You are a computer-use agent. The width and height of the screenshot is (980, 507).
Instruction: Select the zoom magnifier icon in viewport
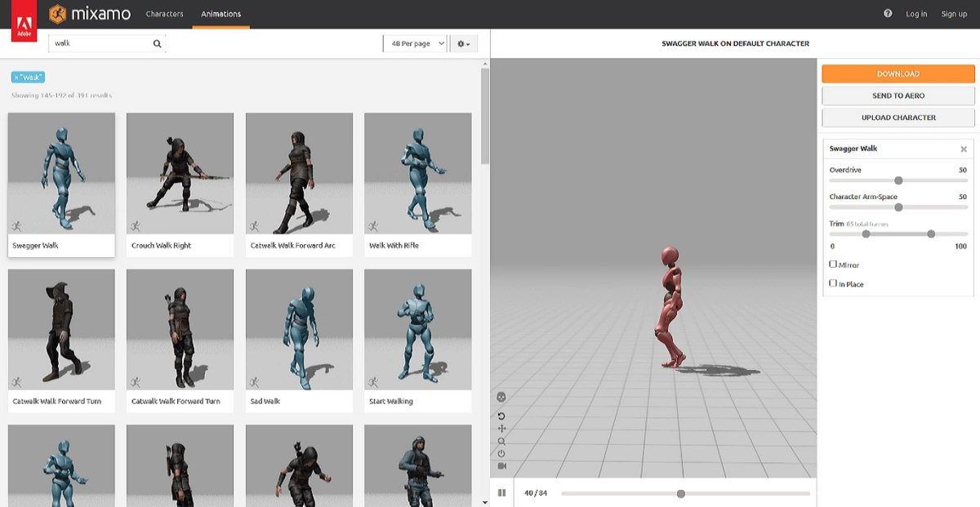pyautogui.click(x=501, y=442)
